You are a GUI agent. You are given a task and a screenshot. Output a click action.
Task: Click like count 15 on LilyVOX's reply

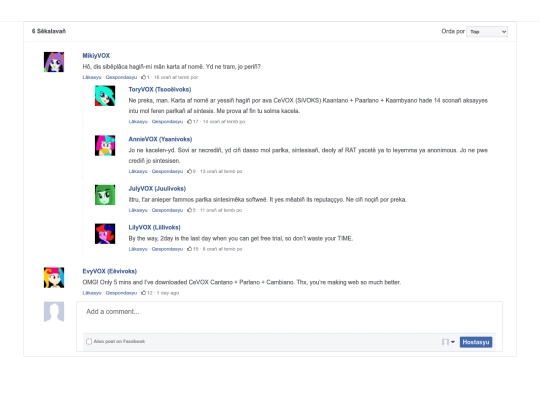pos(196,249)
